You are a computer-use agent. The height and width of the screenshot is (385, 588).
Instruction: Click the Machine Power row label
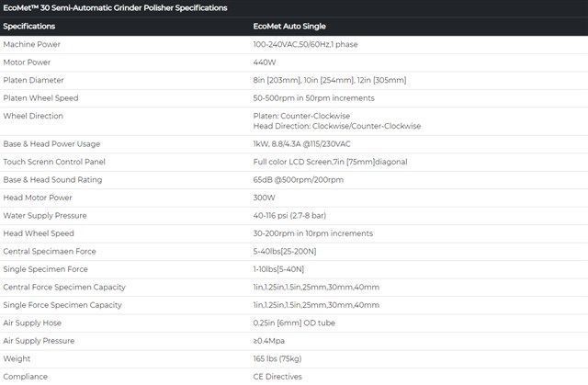[32, 44]
